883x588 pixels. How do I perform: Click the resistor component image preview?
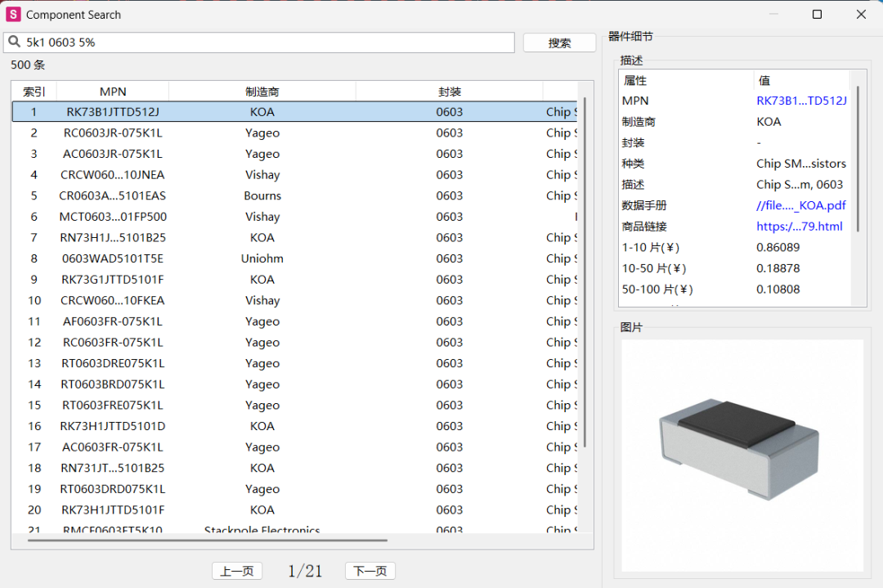742,455
